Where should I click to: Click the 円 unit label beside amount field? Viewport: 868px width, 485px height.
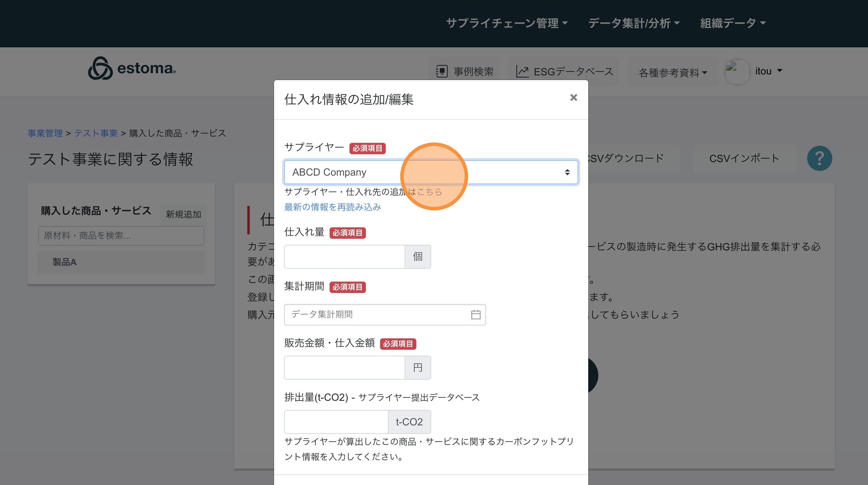pyautogui.click(x=418, y=367)
